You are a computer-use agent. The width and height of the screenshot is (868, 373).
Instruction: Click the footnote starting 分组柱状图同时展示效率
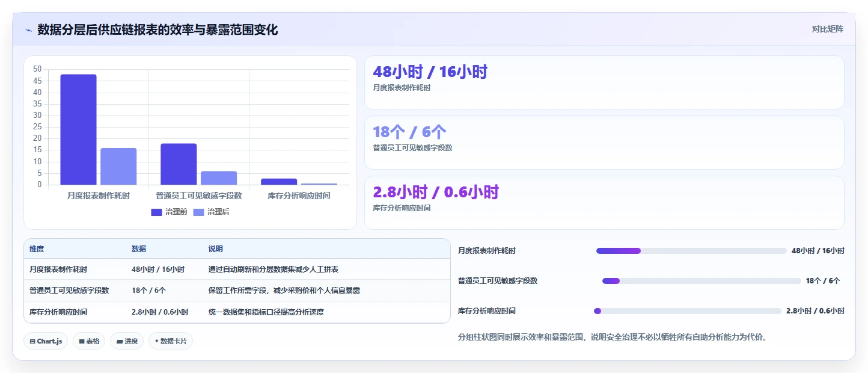click(x=613, y=338)
